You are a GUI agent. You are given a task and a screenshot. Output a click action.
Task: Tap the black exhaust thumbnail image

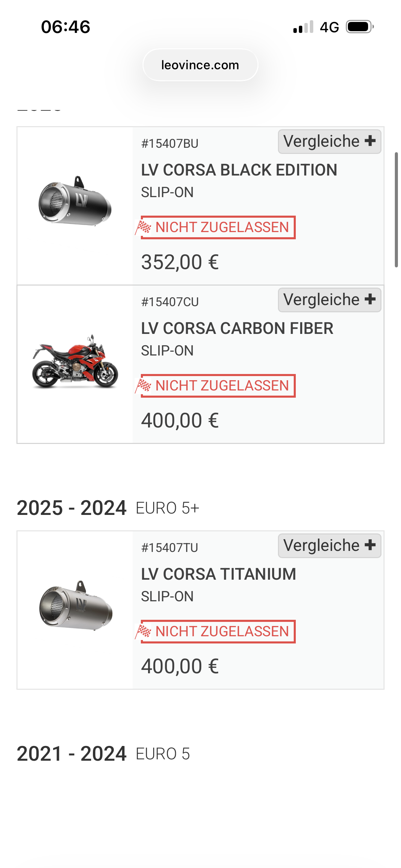[75, 201]
